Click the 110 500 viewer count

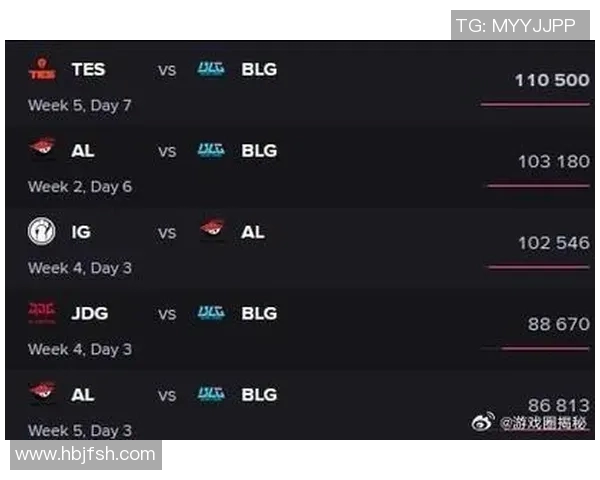(x=552, y=80)
